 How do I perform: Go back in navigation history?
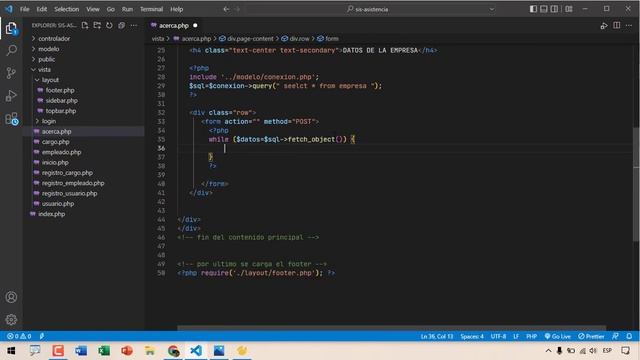226,9
